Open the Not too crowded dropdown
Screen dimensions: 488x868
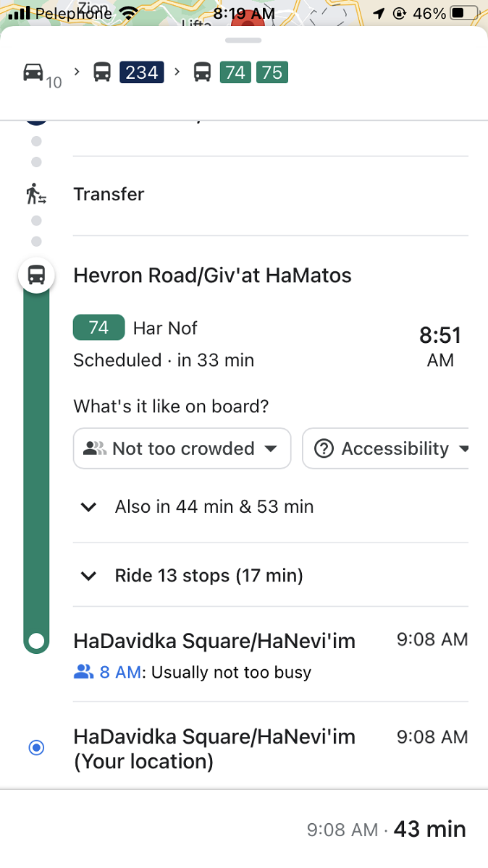(x=181, y=448)
